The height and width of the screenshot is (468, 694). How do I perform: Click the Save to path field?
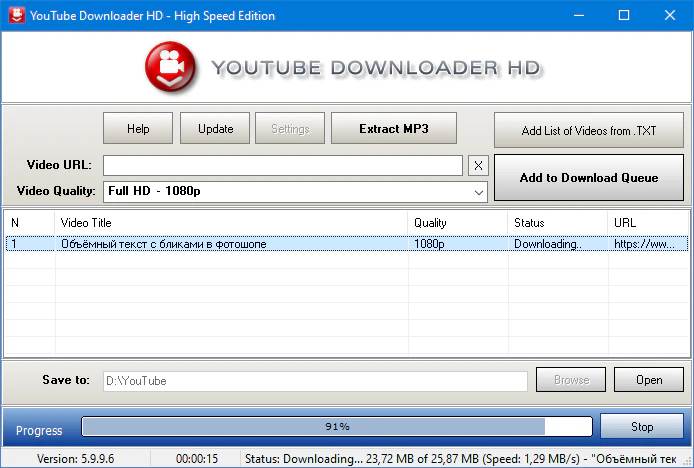(314, 380)
